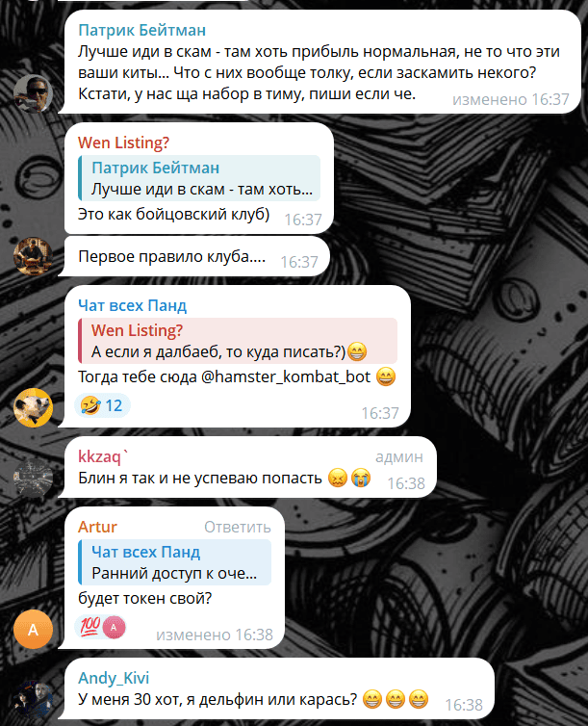Jump to quoted Wen Listing? message about далбаеб
The height and width of the screenshot is (726, 588).
point(238,341)
